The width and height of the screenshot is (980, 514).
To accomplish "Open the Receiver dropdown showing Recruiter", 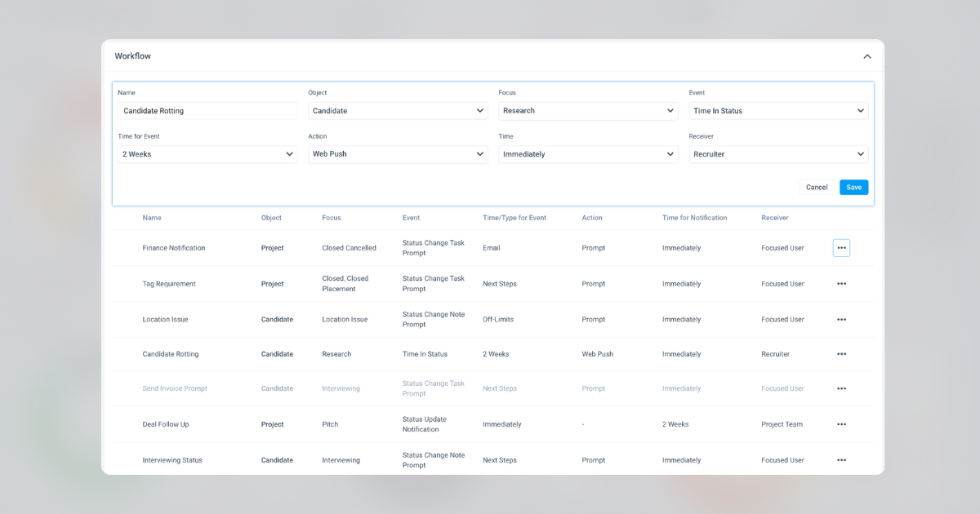I will tap(778, 154).
